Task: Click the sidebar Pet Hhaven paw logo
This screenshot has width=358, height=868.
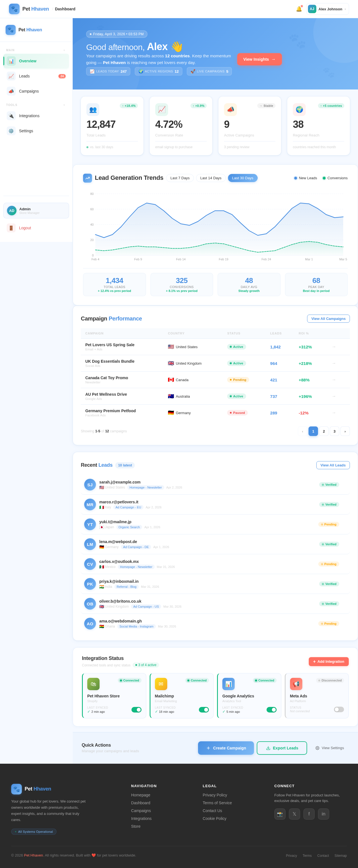Action: (x=10, y=30)
